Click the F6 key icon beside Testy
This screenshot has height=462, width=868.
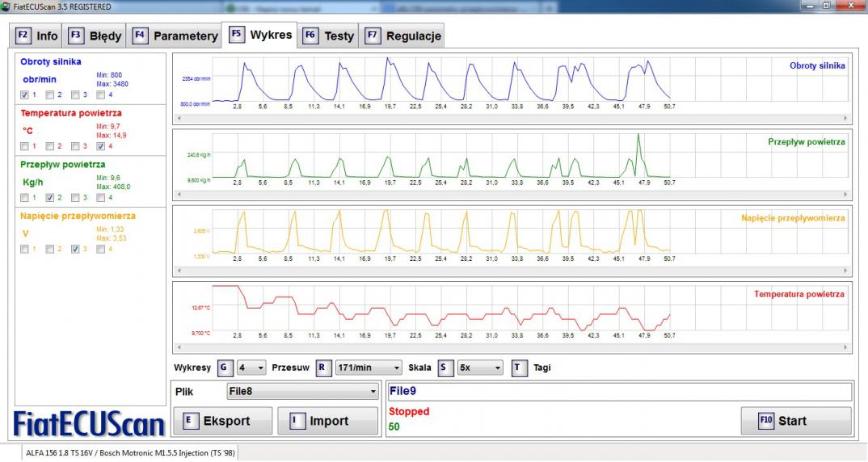[x=310, y=36]
